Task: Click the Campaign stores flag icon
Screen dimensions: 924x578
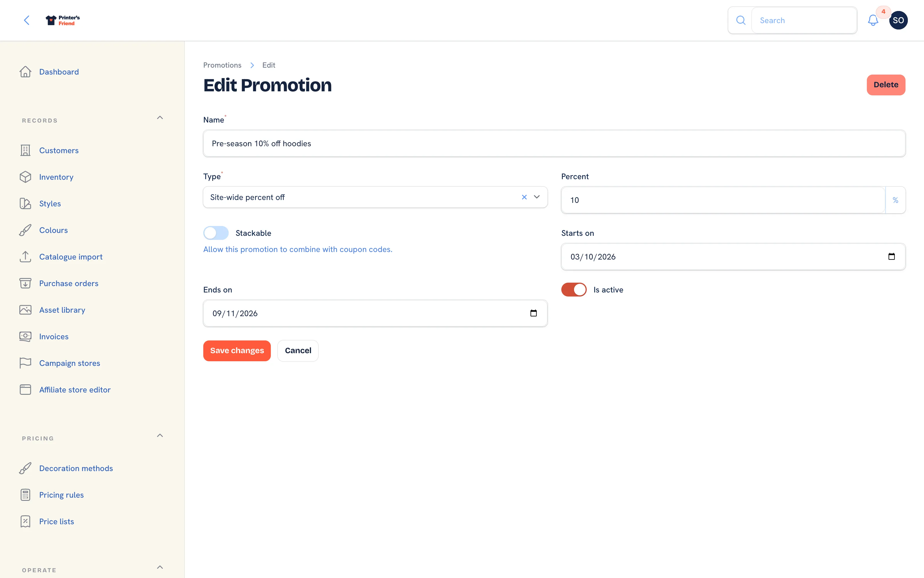Action: coord(25,363)
